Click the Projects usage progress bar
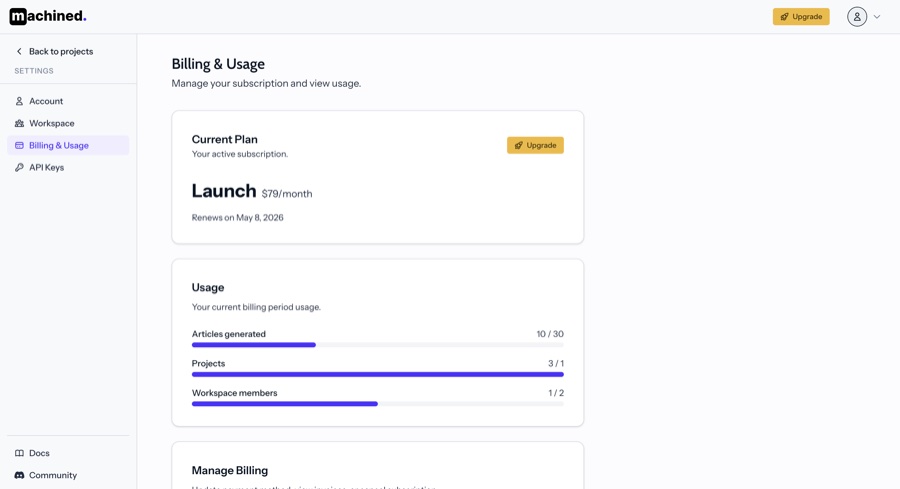Viewport: 900px width, 489px height. (378, 374)
